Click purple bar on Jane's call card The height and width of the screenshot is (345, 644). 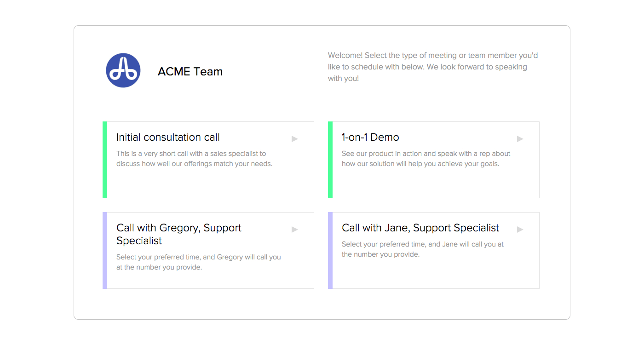(330, 250)
